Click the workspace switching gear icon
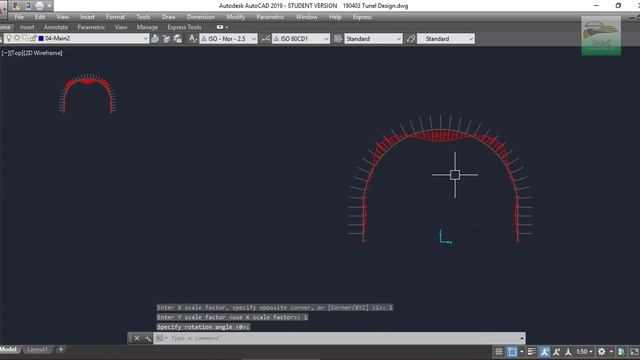Viewport: 640px width, 360px height. (602, 351)
